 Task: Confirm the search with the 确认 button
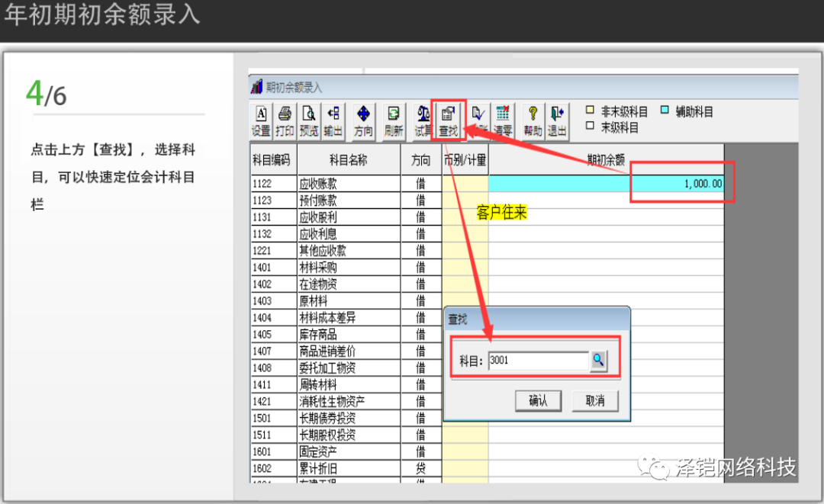538,401
